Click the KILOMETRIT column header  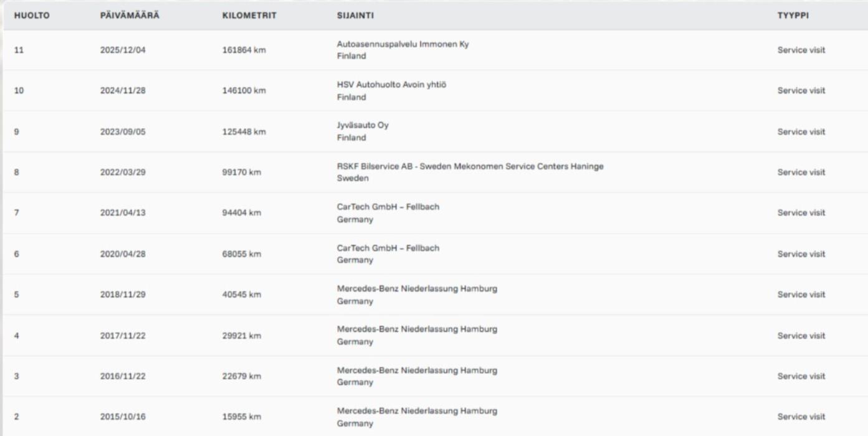pos(249,16)
